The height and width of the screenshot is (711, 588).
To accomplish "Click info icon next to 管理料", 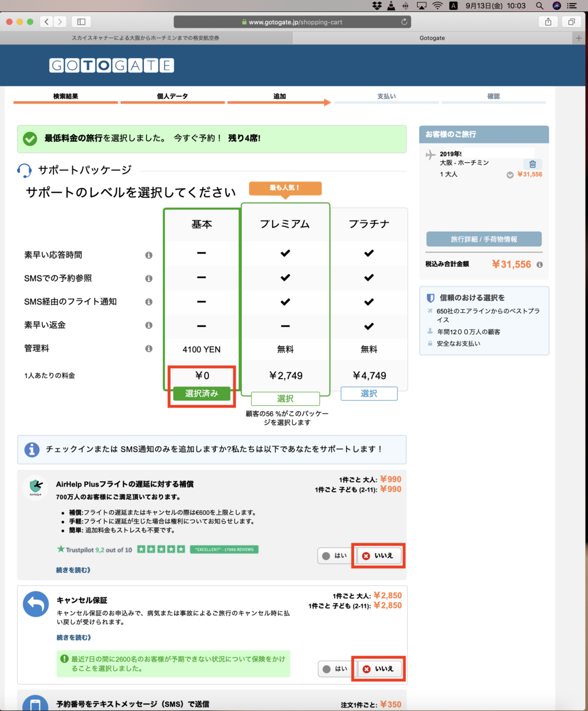I will (x=149, y=349).
